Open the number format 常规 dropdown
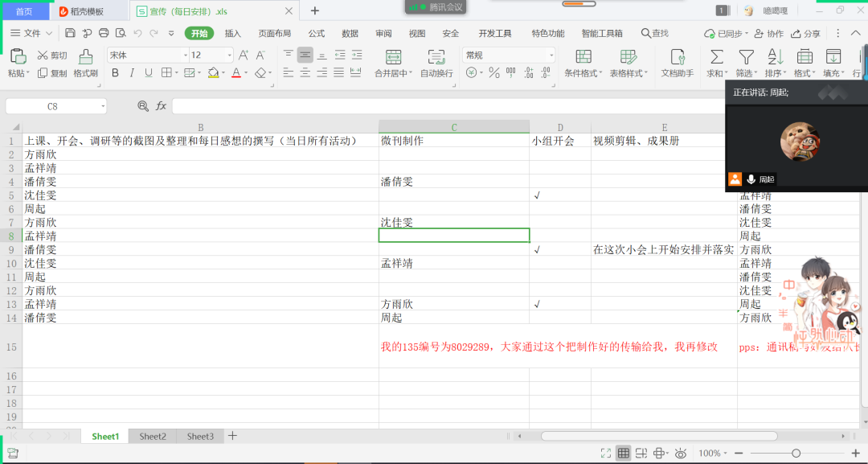This screenshot has height=464, width=868. (x=551, y=55)
